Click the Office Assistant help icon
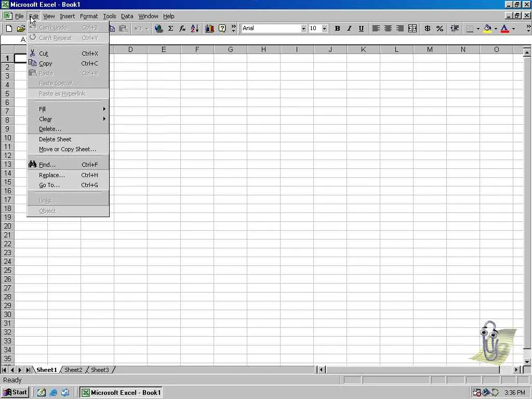The image size is (532, 399). point(222,29)
